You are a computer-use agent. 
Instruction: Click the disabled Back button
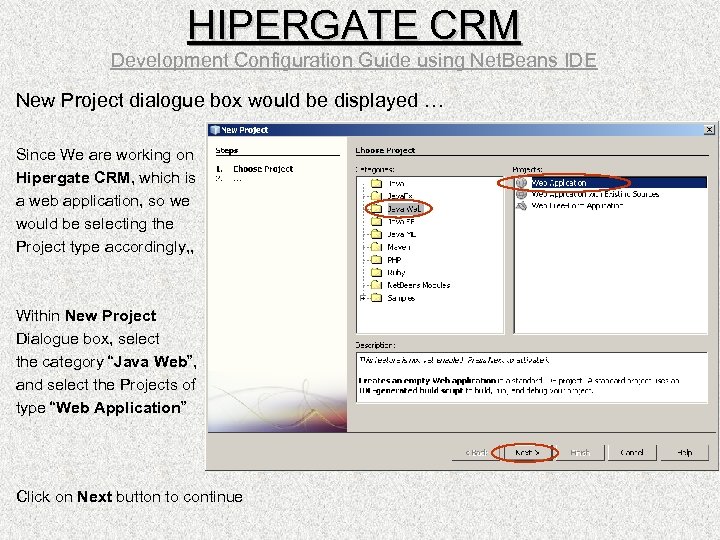[476, 453]
